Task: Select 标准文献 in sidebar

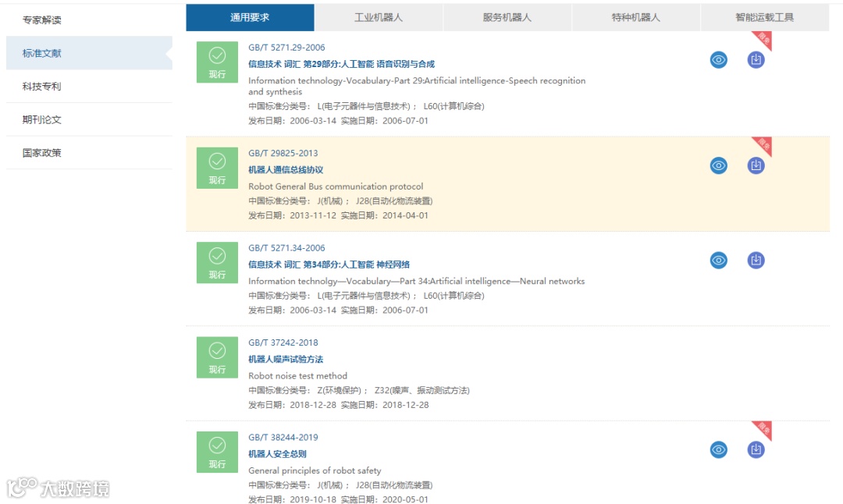Action: pyautogui.click(x=89, y=53)
